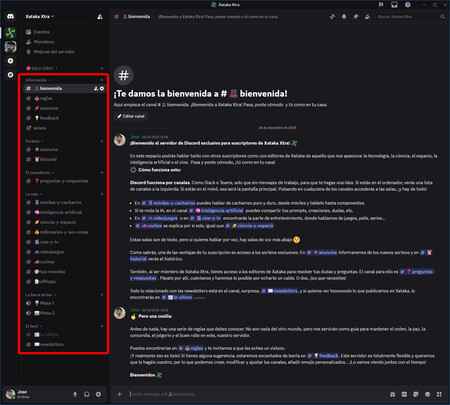Open preguntas-y-respuestas channel in sidebar
The height and width of the screenshot is (405, 450).
[65, 181]
